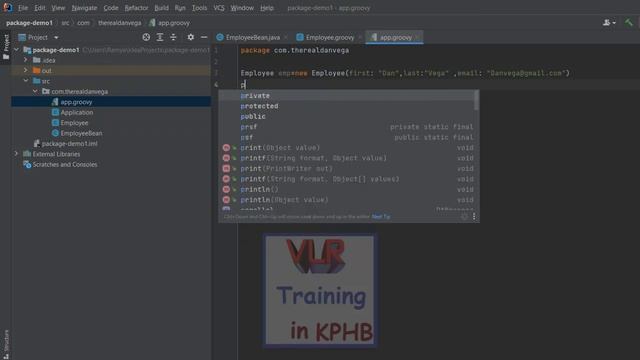Open completion popup options (three dots)

(x=474, y=217)
